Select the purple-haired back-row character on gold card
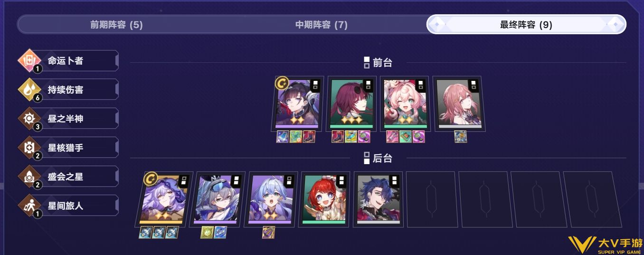644x255 pixels. (x=164, y=199)
